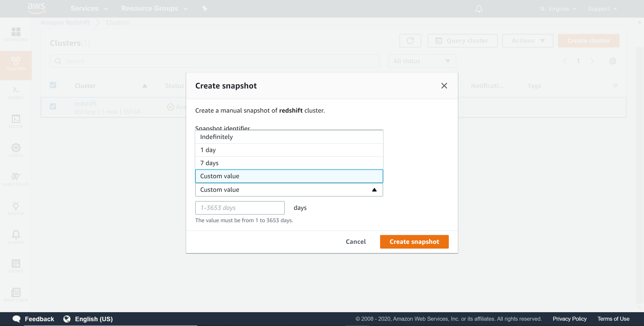
Task: Open the Alarms panel
Action: click(x=16, y=238)
